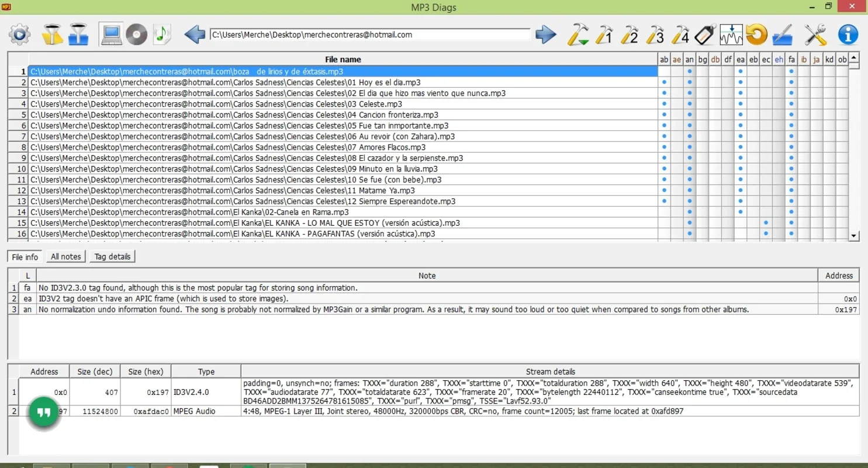Apply custom transformation list 3
Viewport: 868px width, 468px height.
655,35
